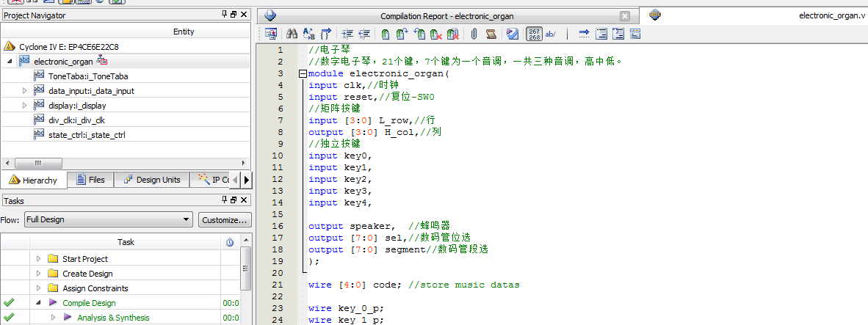Click the Customize... button
The image size is (868, 325).
tap(225, 219)
